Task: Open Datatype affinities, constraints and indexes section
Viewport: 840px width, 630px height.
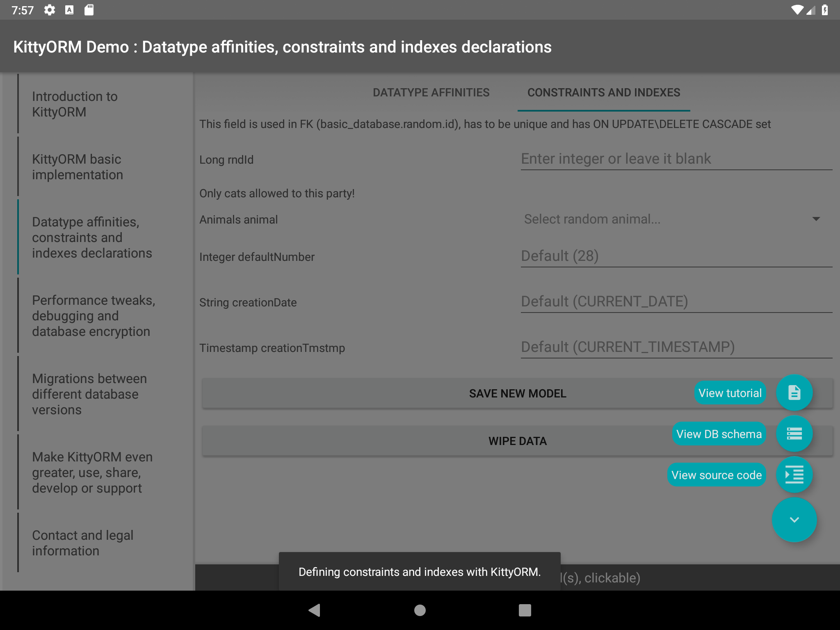Action: [98, 237]
